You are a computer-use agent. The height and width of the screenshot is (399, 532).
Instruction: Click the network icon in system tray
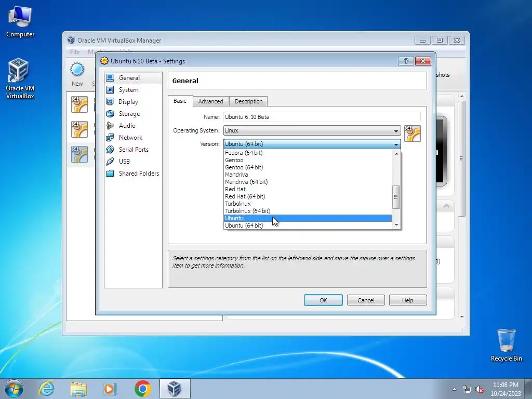(x=467, y=390)
